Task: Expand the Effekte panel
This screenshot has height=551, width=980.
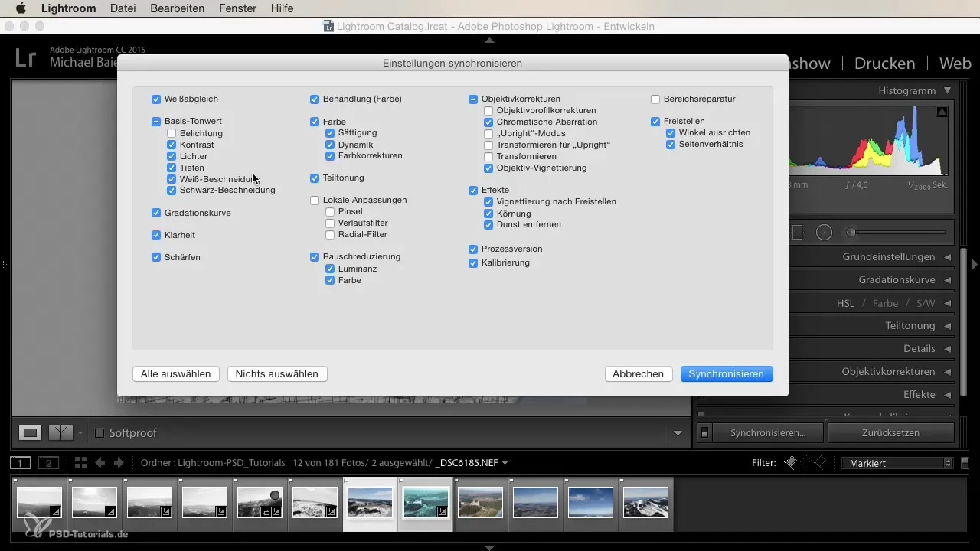Action: [947, 395]
